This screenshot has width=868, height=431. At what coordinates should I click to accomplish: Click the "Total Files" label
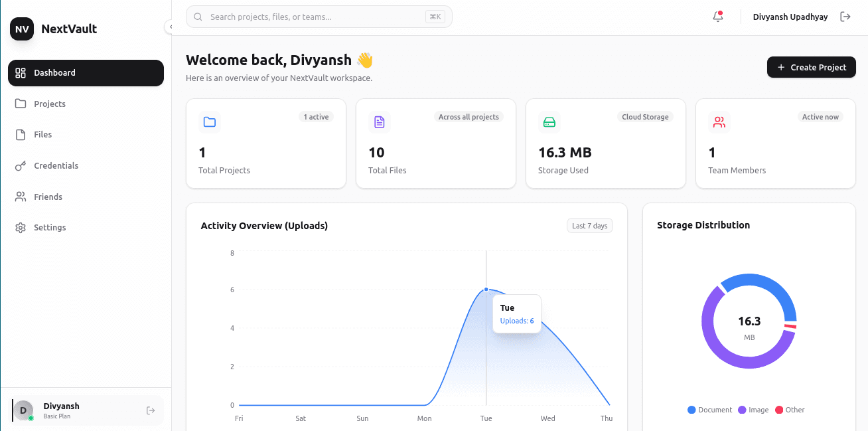click(x=388, y=171)
